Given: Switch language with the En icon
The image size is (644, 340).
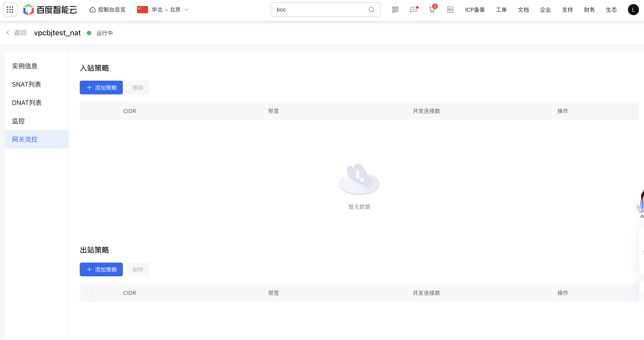Looking at the screenshot, I should click(x=450, y=9).
